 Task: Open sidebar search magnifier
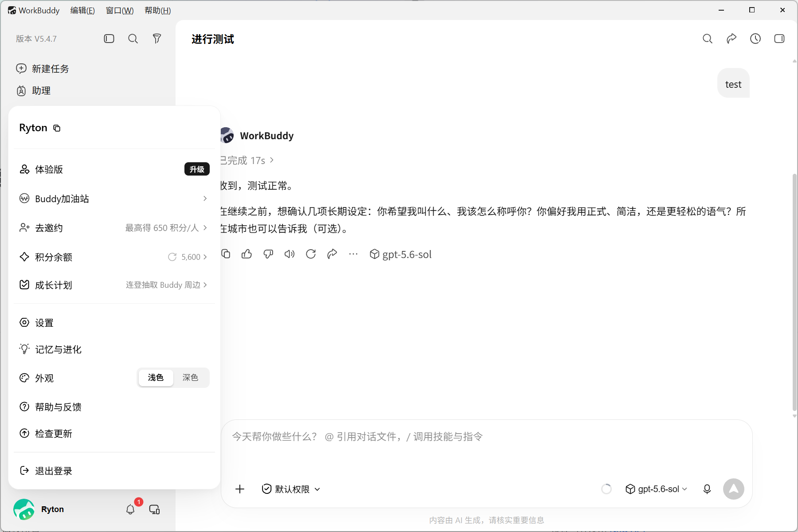pyautogui.click(x=133, y=39)
